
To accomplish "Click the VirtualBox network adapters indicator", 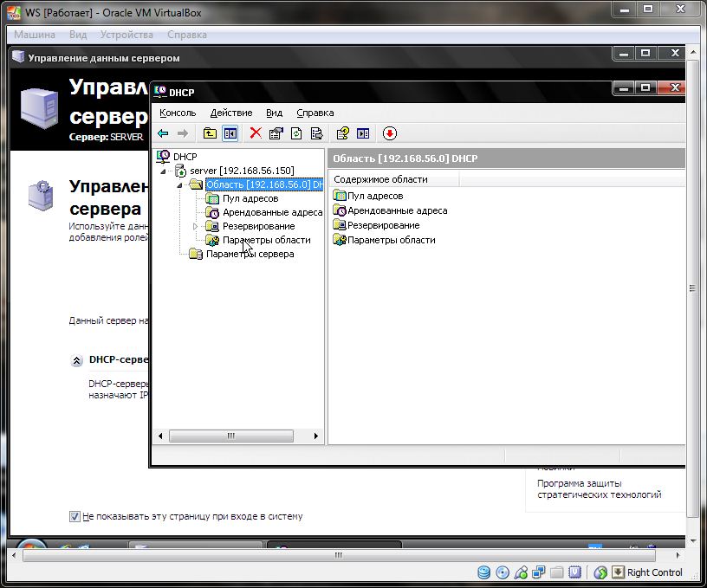I will (539, 572).
